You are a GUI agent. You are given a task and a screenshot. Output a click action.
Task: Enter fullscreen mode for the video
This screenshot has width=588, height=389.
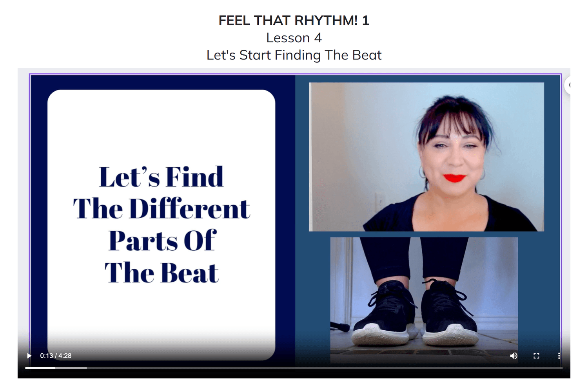pyautogui.click(x=536, y=356)
